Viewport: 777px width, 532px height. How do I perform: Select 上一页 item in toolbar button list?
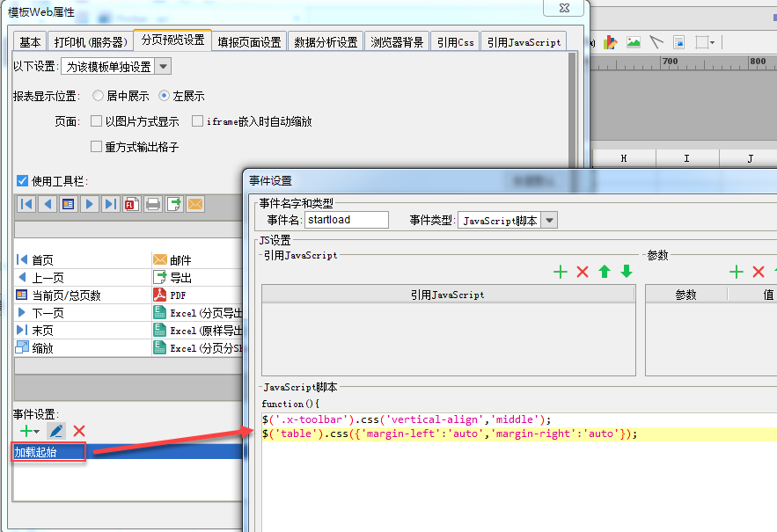tap(83, 277)
